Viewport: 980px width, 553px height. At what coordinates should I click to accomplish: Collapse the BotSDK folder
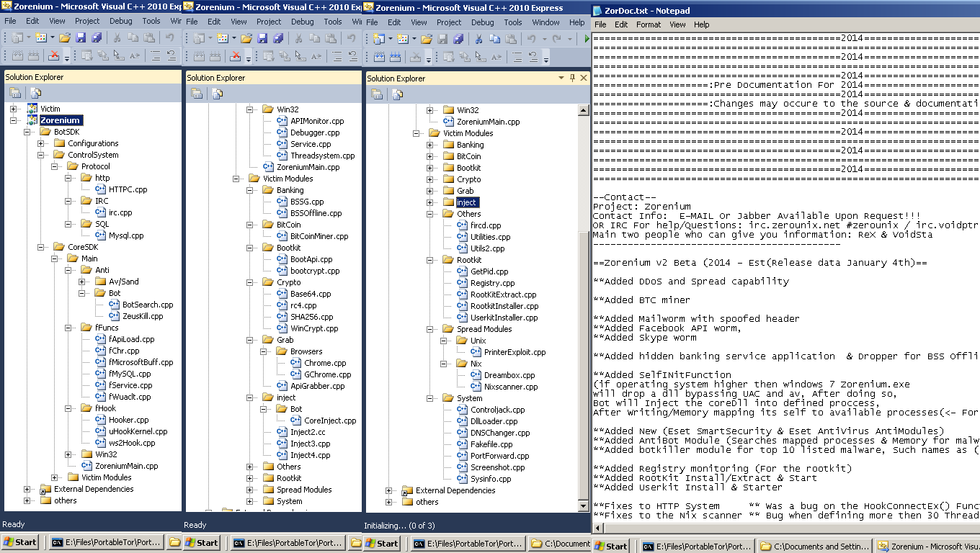pyautogui.click(x=28, y=132)
